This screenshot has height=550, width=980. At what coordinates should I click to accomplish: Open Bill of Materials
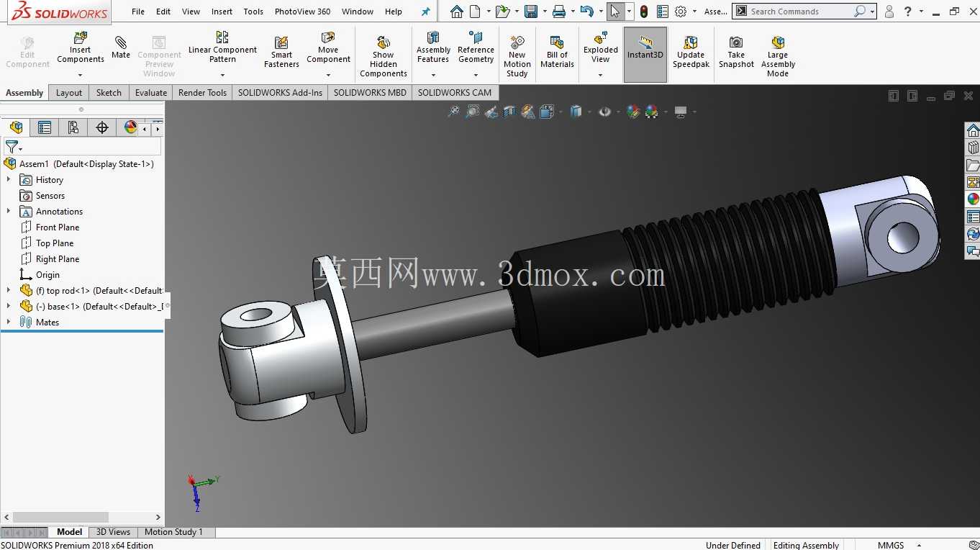557,52
